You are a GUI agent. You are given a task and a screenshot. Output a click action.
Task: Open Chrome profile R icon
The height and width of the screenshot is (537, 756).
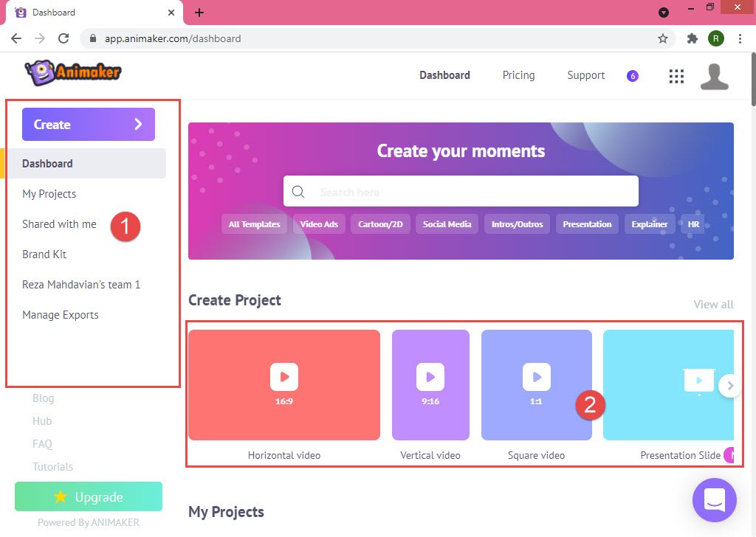pyautogui.click(x=716, y=38)
